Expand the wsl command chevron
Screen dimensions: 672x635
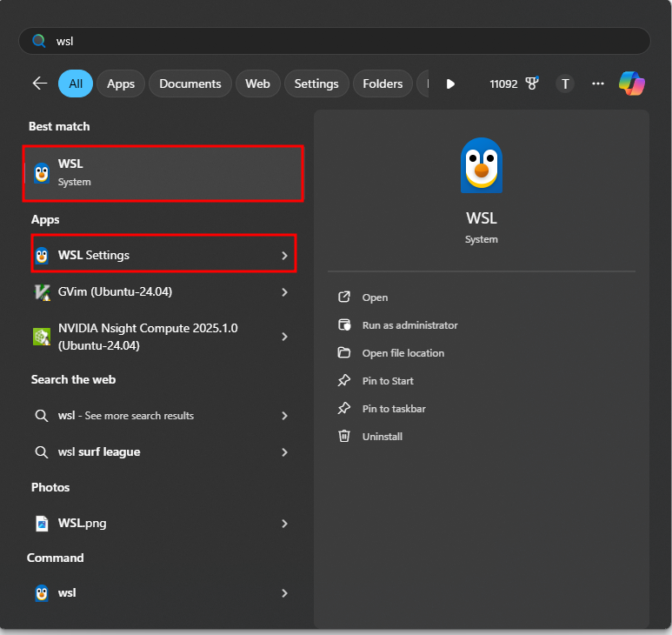tap(284, 593)
